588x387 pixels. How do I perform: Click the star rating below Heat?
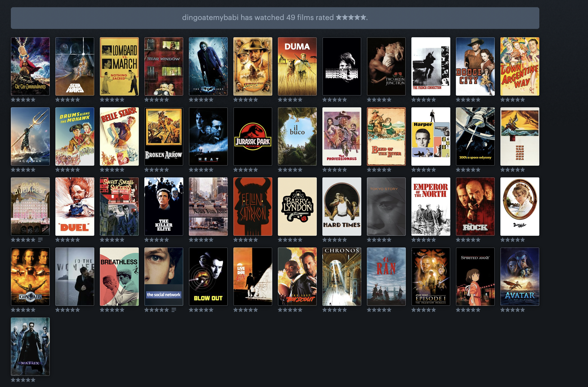201,170
